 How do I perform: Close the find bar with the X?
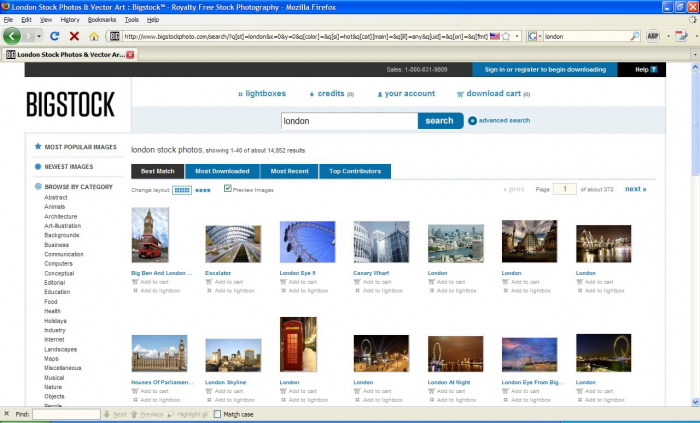click(x=6, y=414)
